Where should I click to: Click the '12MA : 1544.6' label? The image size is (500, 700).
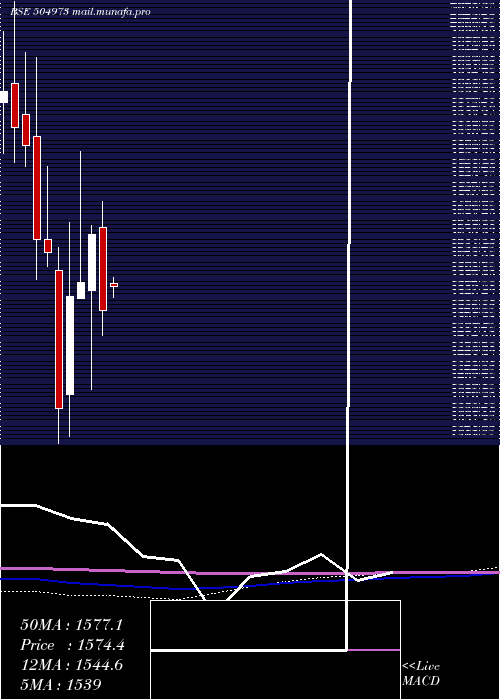pyautogui.click(x=71, y=665)
